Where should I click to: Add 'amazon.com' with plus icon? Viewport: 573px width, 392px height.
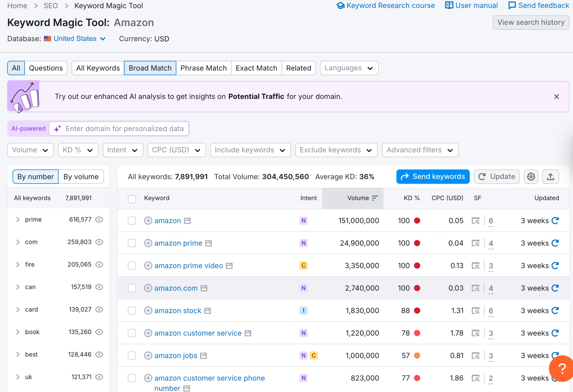[148, 288]
